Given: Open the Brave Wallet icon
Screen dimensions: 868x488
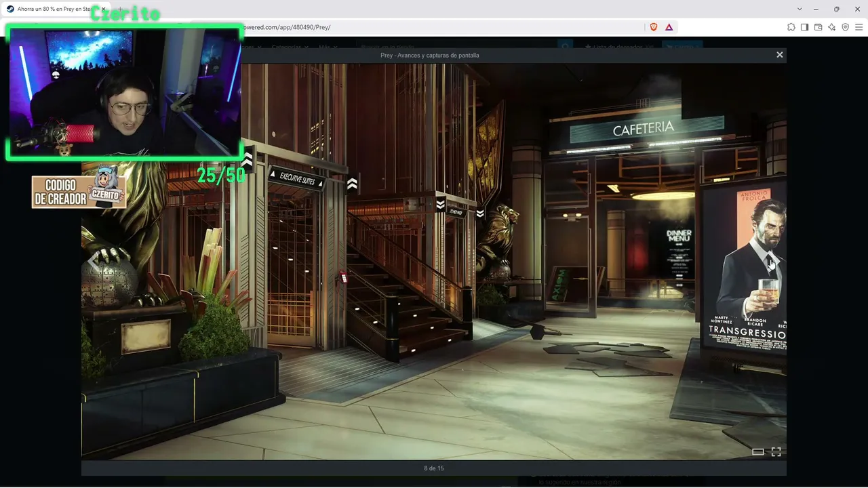Looking at the screenshot, I should coord(818,27).
